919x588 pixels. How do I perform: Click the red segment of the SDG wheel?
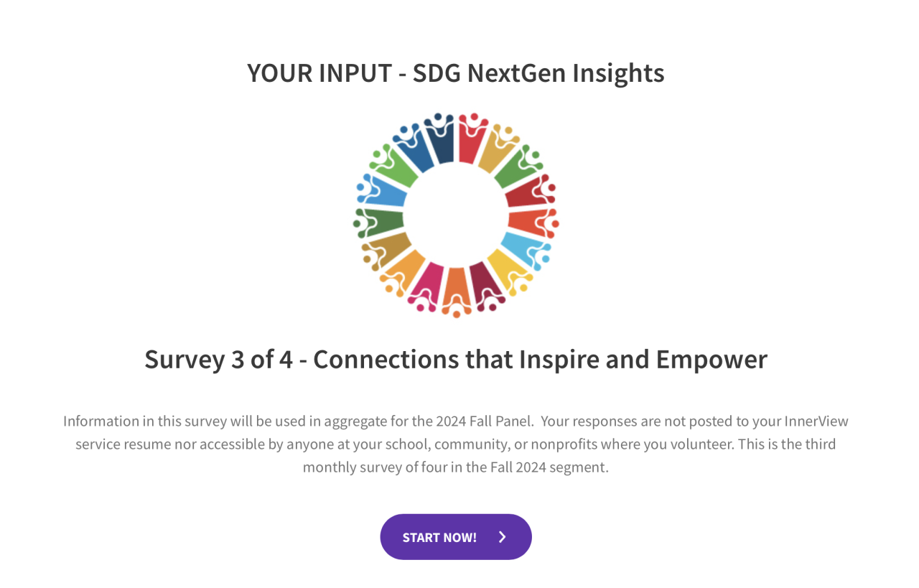tap(471, 139)
